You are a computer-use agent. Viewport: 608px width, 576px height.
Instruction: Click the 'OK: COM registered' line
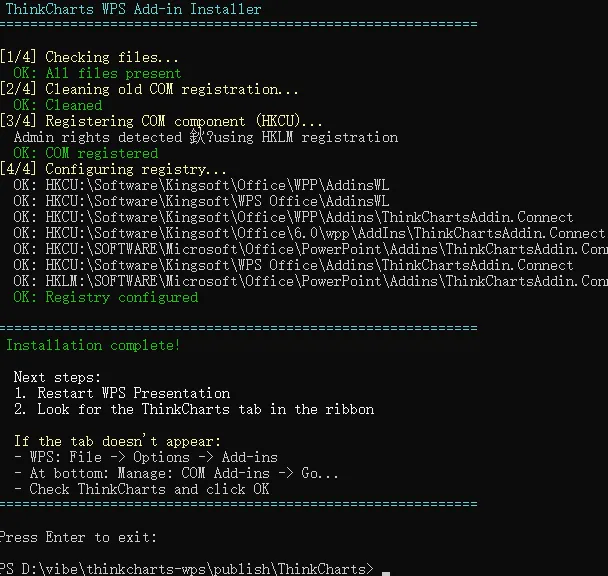click(x=86, y=153)
